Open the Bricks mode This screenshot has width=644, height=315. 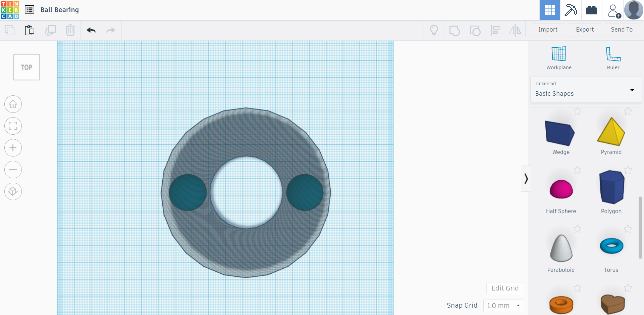591,10
